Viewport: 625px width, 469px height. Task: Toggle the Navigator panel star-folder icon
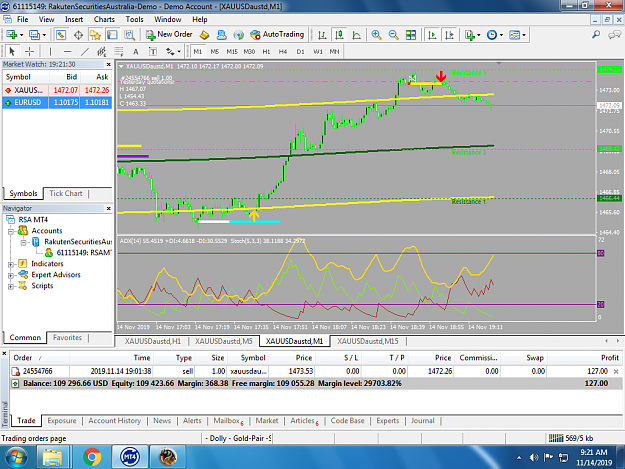95,35
